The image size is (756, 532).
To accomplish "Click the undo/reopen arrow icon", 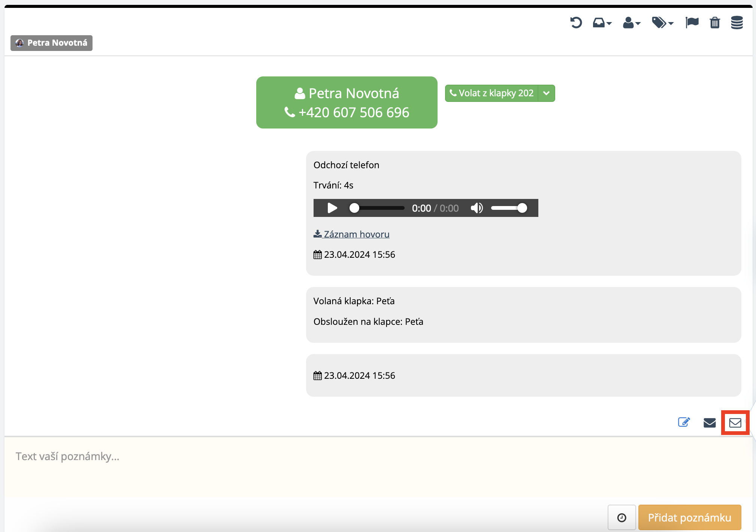I will coord(576,23).
